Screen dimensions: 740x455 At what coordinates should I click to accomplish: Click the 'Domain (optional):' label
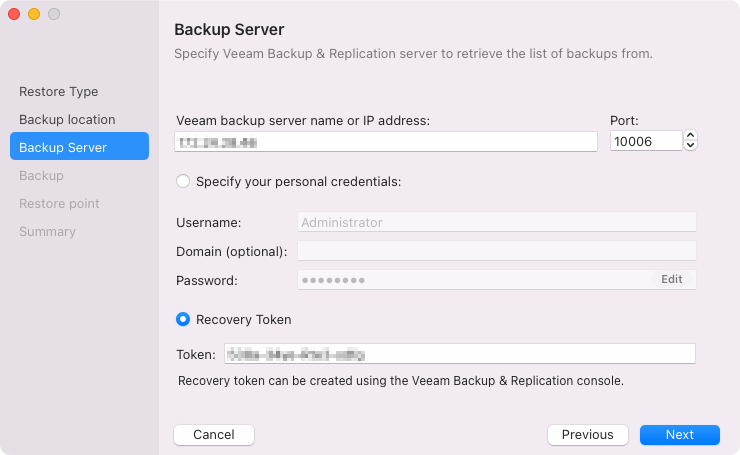click(232, 252)
